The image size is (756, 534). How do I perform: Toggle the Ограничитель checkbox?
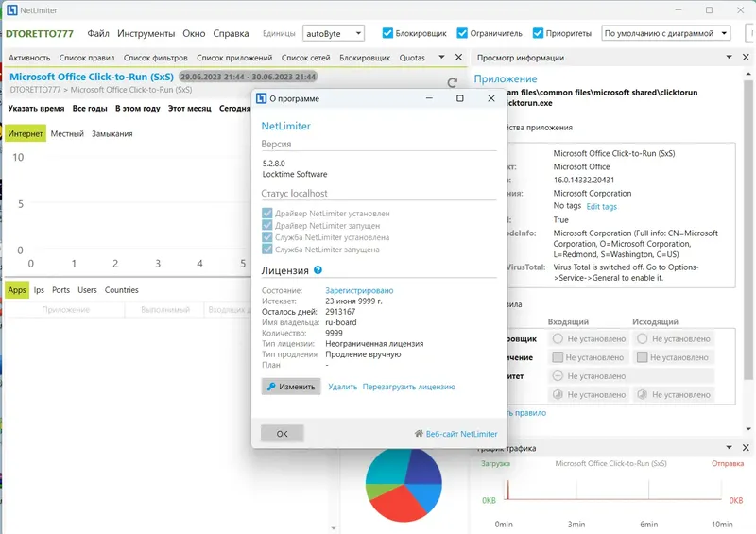(x=462, y=33)
